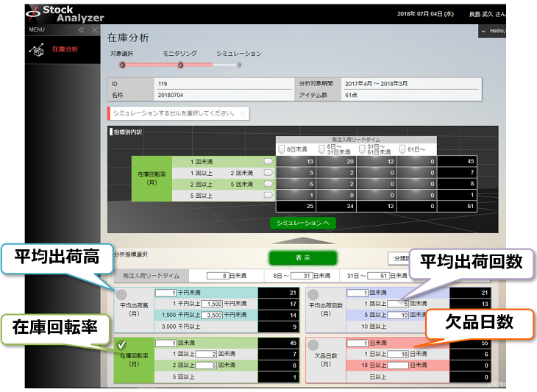Edit 平均出荷高 threshold field showing 1,500
The width and height of the screenshot is (537, 392).
click(212, 304)
